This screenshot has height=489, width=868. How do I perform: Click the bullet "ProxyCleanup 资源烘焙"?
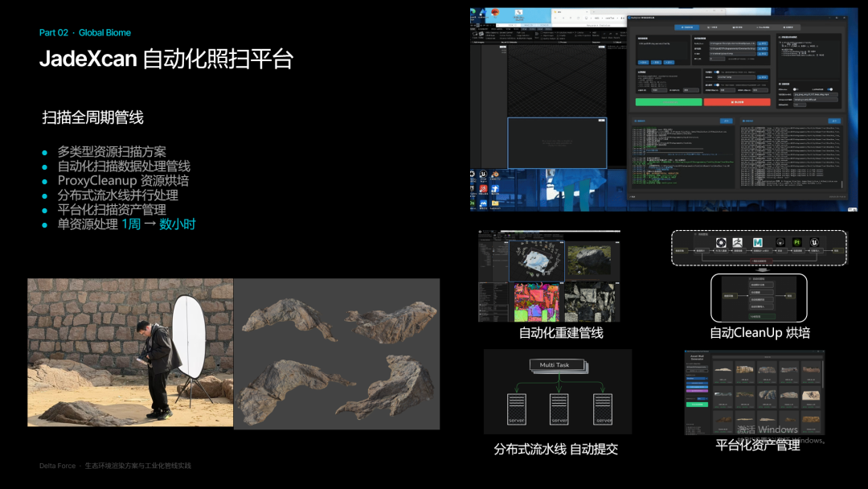pyautogui.click(x=123, y=180)
